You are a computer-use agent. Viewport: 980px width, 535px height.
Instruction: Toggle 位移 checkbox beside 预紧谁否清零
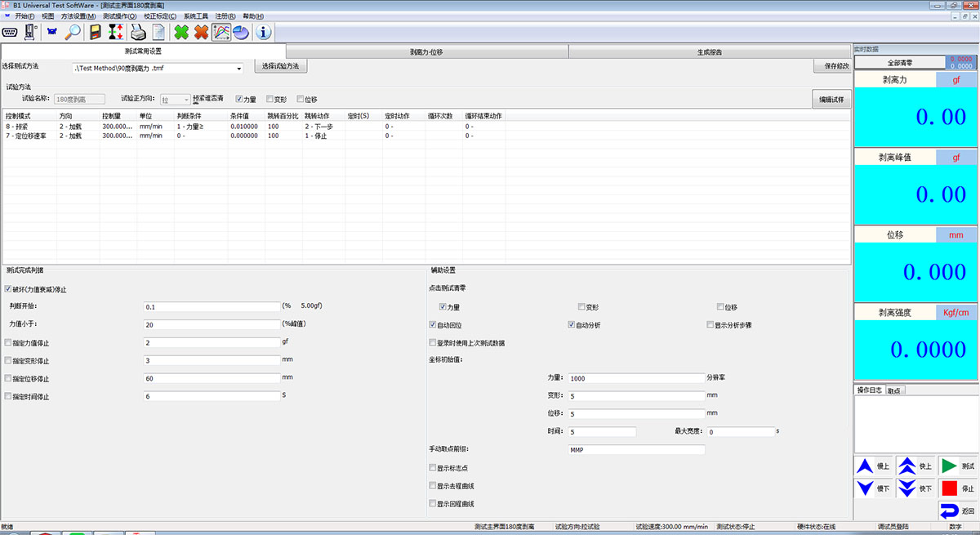point(300,99)
